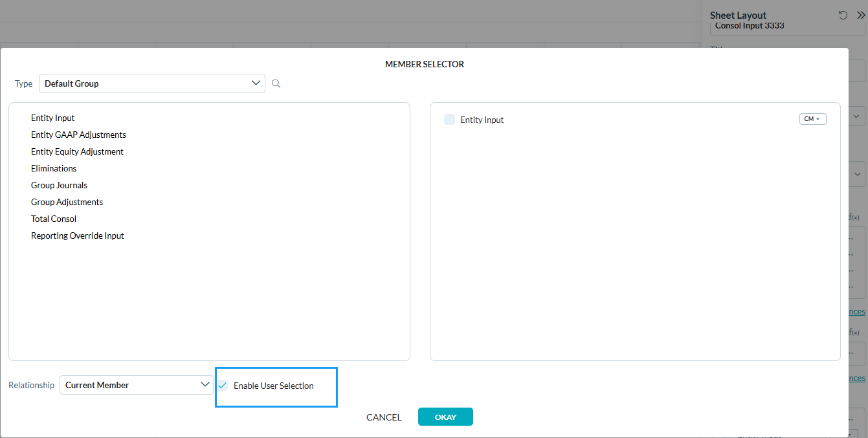
Task: Collapse the Sheet Layout panel with the double chevron
Action: [861, 15]
